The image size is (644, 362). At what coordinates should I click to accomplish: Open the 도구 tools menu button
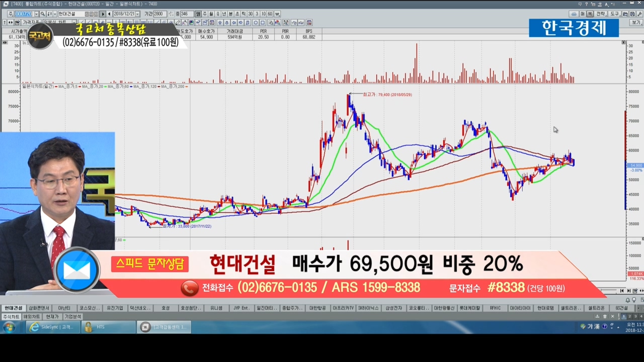pyautogui.click(x=615, y=14)
